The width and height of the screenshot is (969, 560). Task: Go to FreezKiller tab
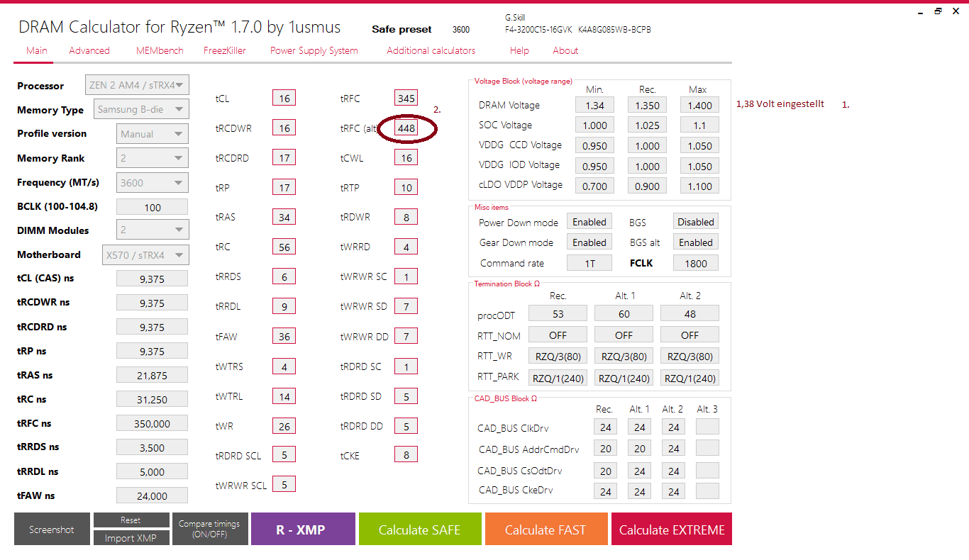225,50
